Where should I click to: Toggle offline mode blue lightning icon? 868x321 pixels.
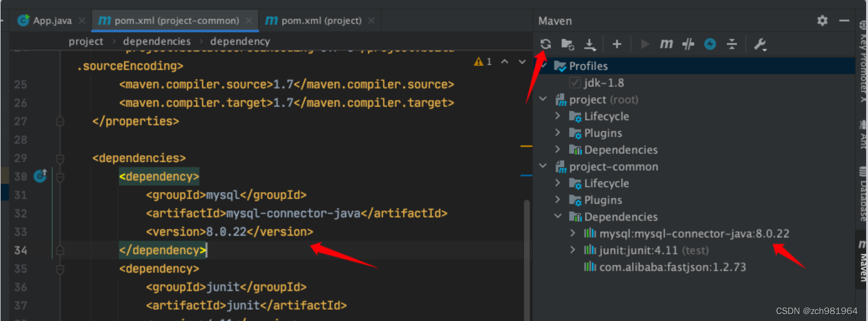tap(710, 44)
